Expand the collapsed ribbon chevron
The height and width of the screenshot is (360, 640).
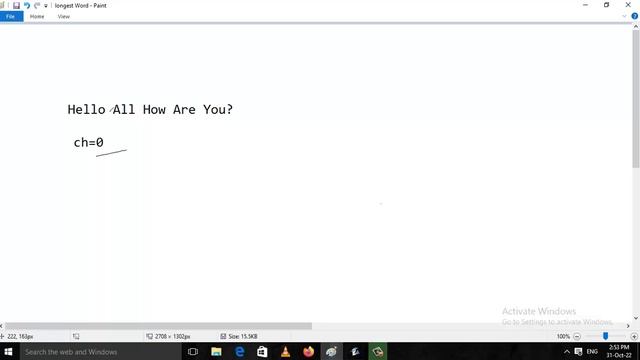click(x=624, y=16)
